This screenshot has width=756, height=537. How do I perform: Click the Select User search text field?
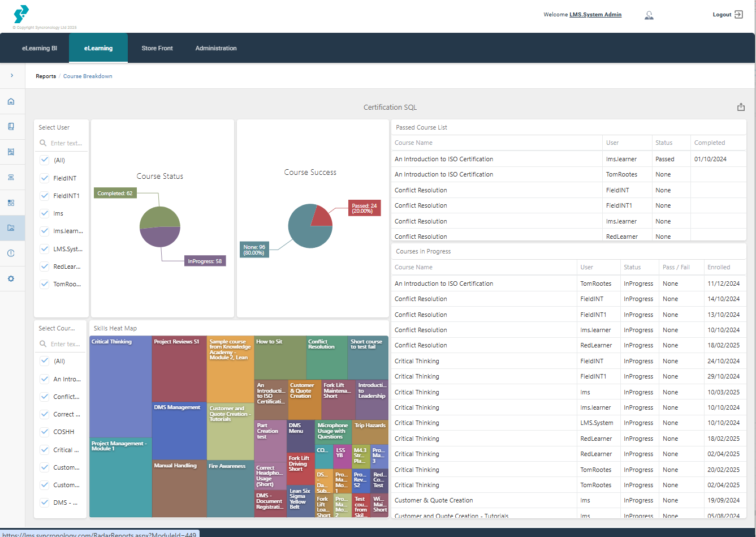(66, 143)
